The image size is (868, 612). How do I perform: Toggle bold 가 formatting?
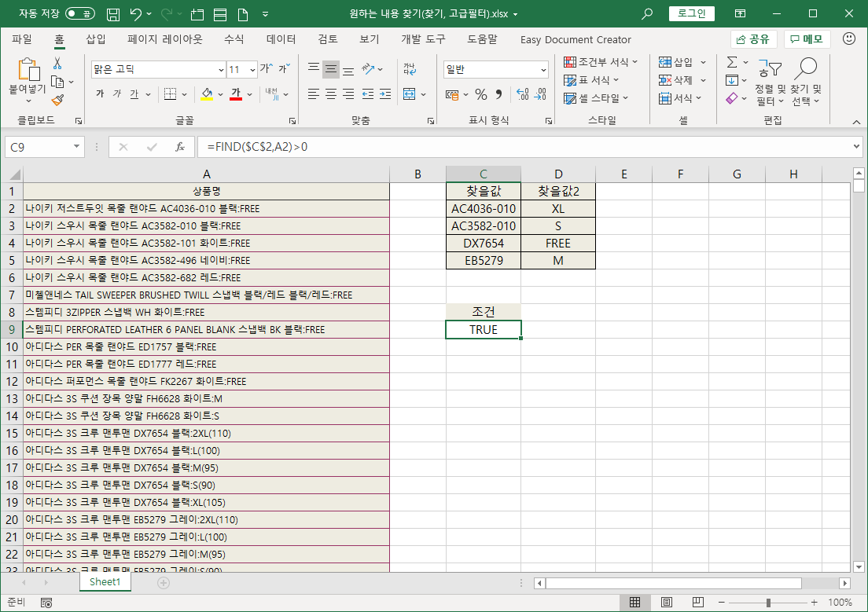tap(100, 94)
